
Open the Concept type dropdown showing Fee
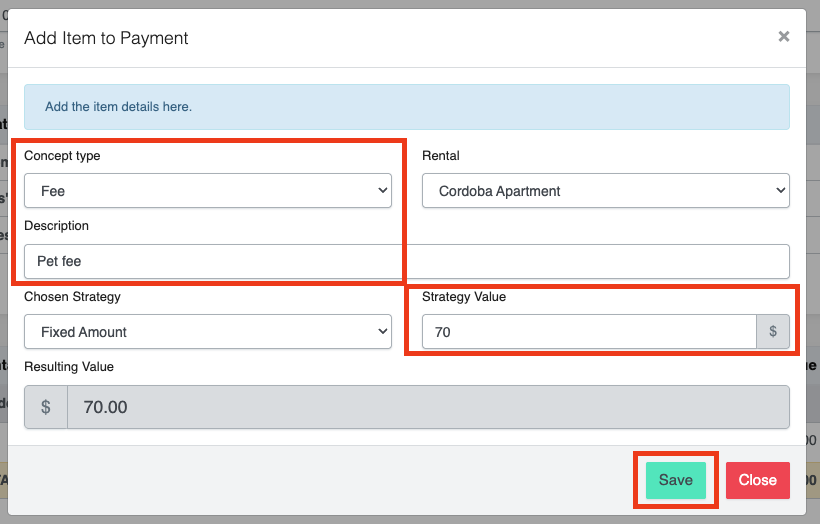pyautogui.click(x=207, y=191)
